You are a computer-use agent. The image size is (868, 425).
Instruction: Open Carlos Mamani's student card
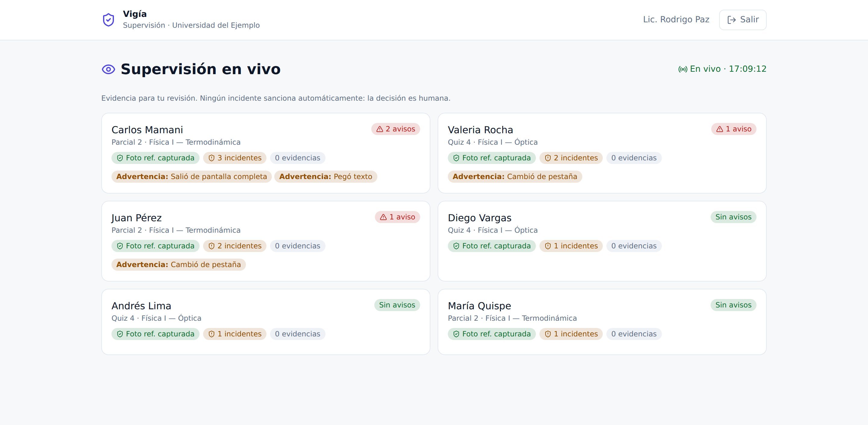(266, 153)
